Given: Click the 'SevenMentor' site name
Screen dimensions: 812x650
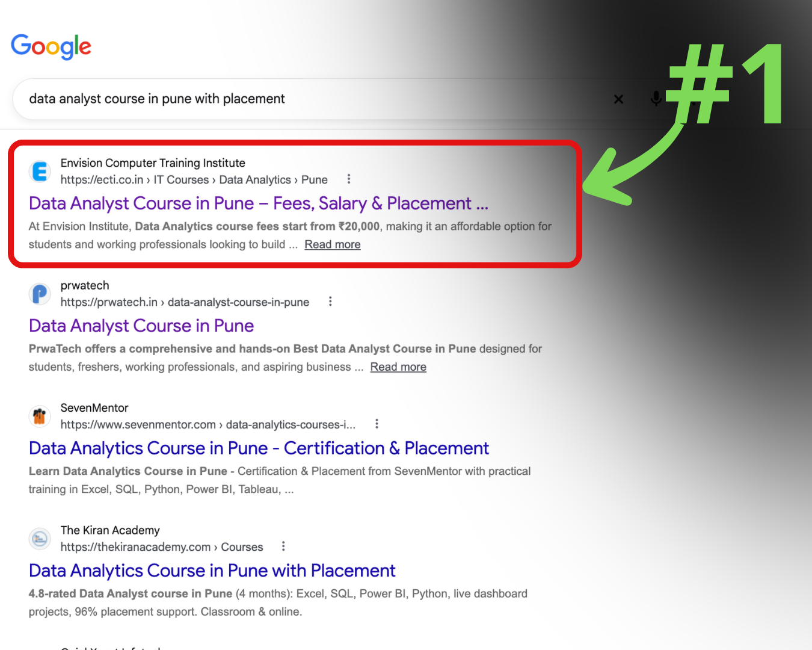Looking at the screenshot, I should click(x=94, y=408).
